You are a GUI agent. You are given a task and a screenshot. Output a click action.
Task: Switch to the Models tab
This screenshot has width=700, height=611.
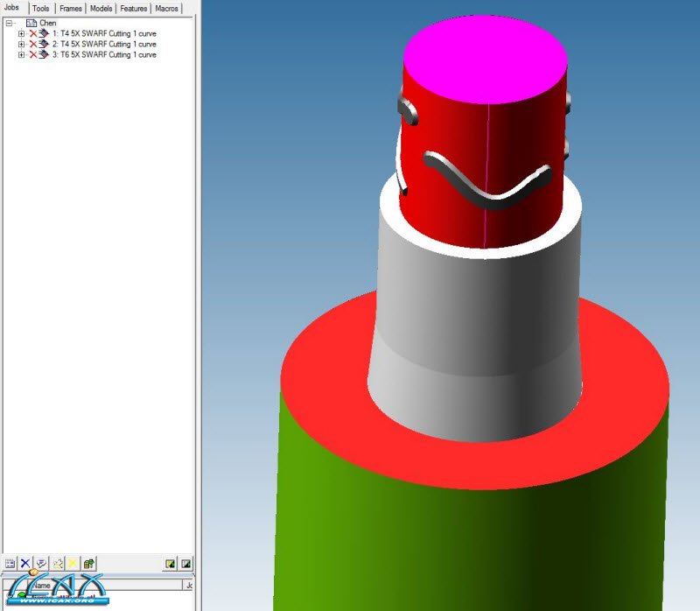101,9
